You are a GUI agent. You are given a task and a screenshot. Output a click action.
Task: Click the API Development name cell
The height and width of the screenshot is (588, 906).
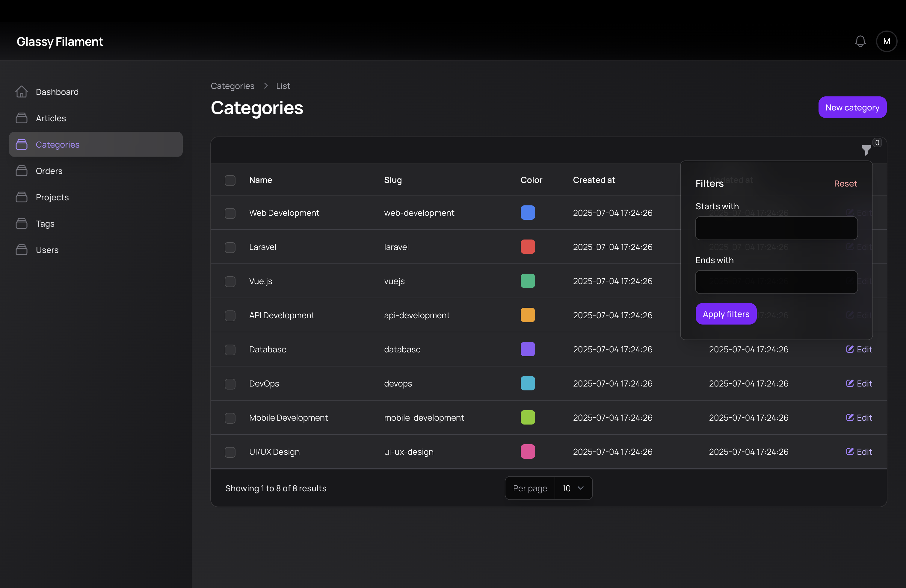(282, 315)
